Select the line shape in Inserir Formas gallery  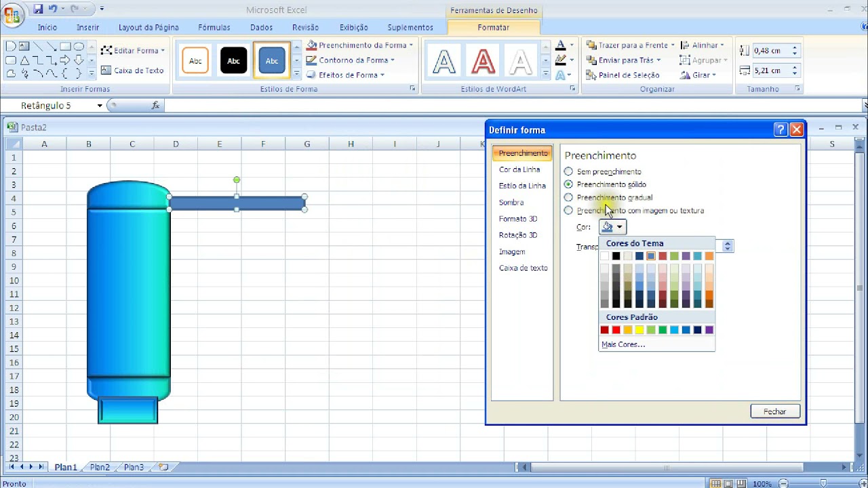(38, 47)
